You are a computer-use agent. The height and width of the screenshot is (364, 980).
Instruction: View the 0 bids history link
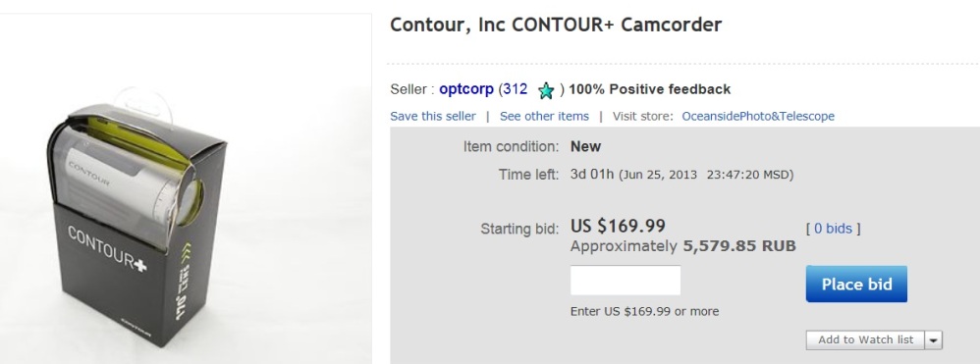point(833,229)
